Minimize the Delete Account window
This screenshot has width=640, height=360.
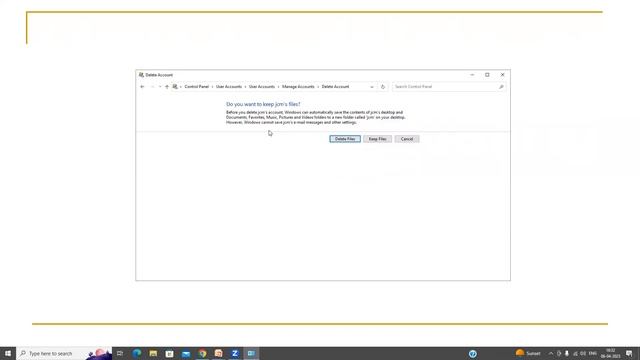(x=472, y=75)
